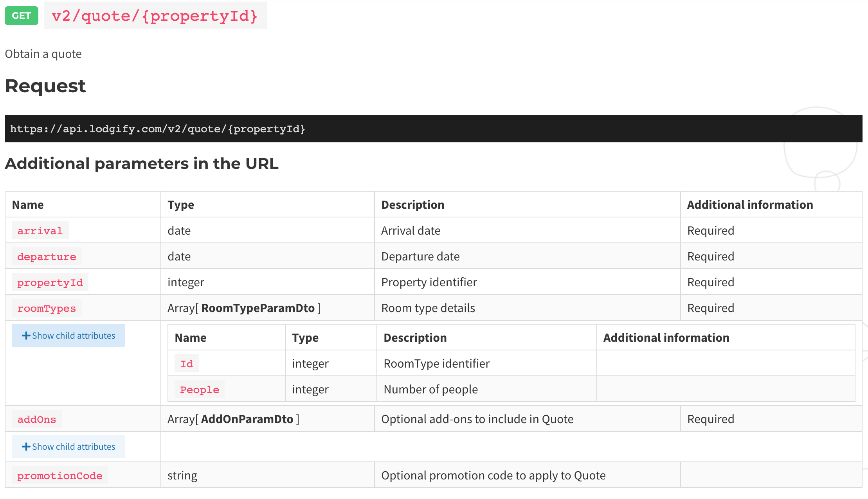Select the departure parameter name
The image size is (868, 499).
tap(47, 257)
